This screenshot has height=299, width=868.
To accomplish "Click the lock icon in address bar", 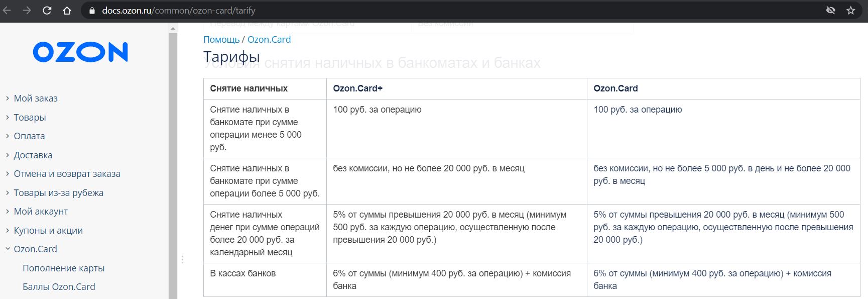I will (x=92, y=11).
